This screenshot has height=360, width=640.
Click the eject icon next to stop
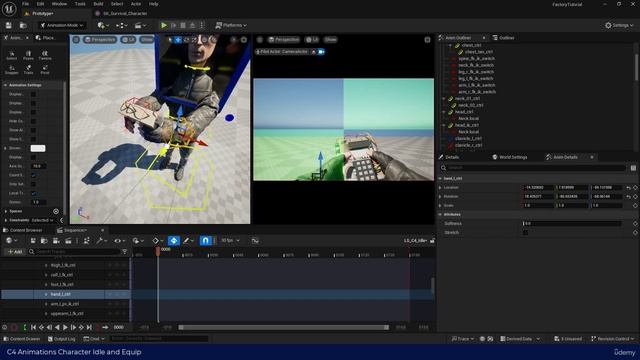(192, 25)
